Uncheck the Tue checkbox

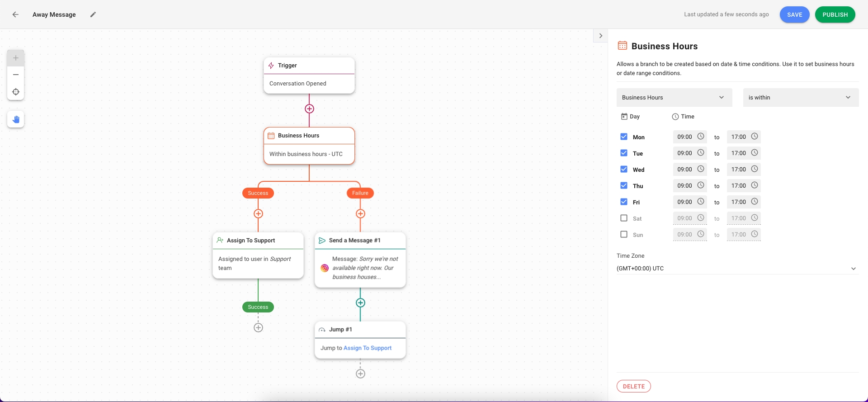[x=624, y=153]
